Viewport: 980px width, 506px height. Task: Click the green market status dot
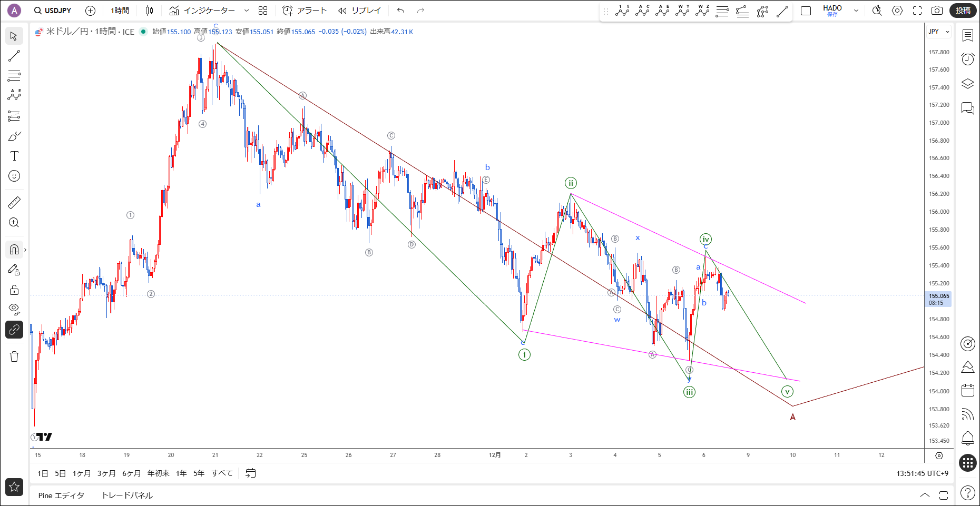point(143,32)
